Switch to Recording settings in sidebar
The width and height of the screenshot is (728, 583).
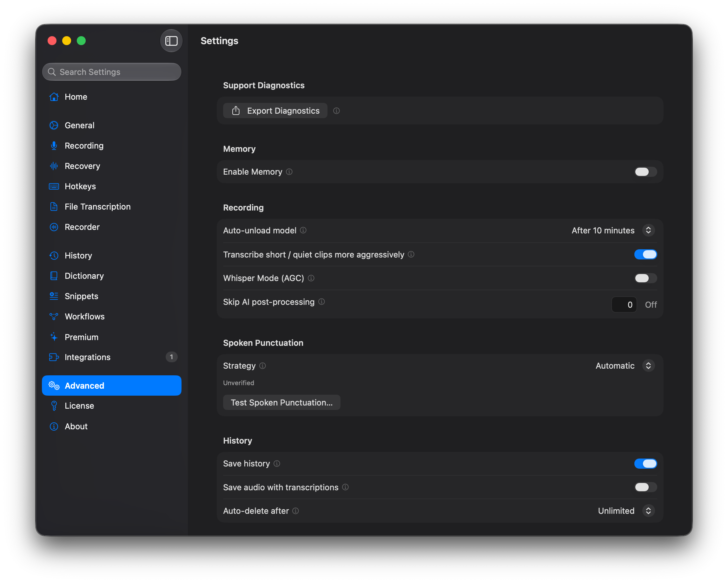tap(112, 145)
